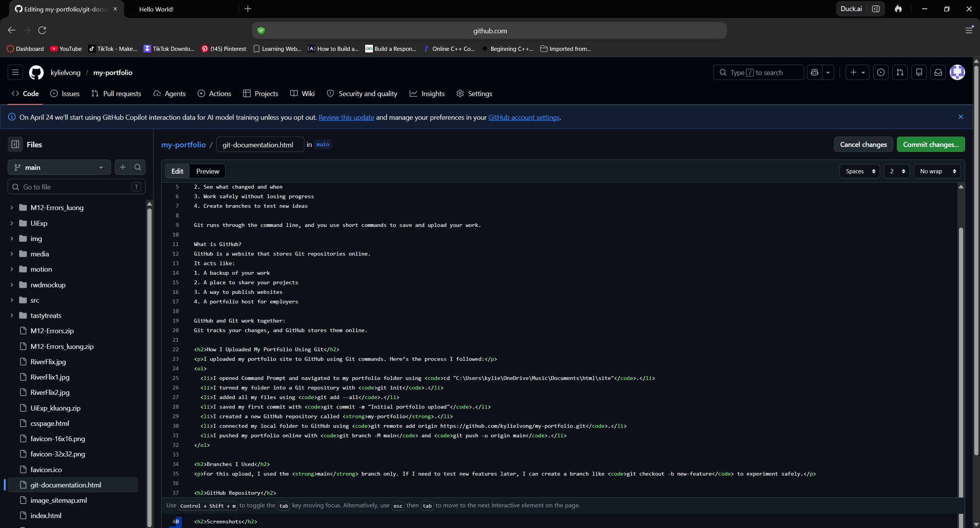Open the indent size 2 dropdown
Image resolution: width=980 pixels, height=528 pixels.
pyautogui.click(x=897, y=171)
